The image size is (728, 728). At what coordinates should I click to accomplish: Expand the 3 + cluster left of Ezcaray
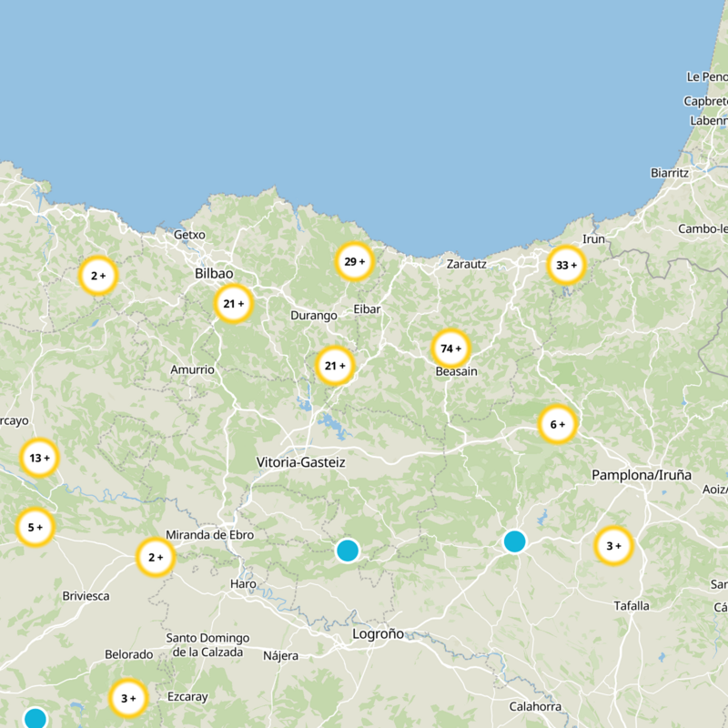click(x=128, y=698)
